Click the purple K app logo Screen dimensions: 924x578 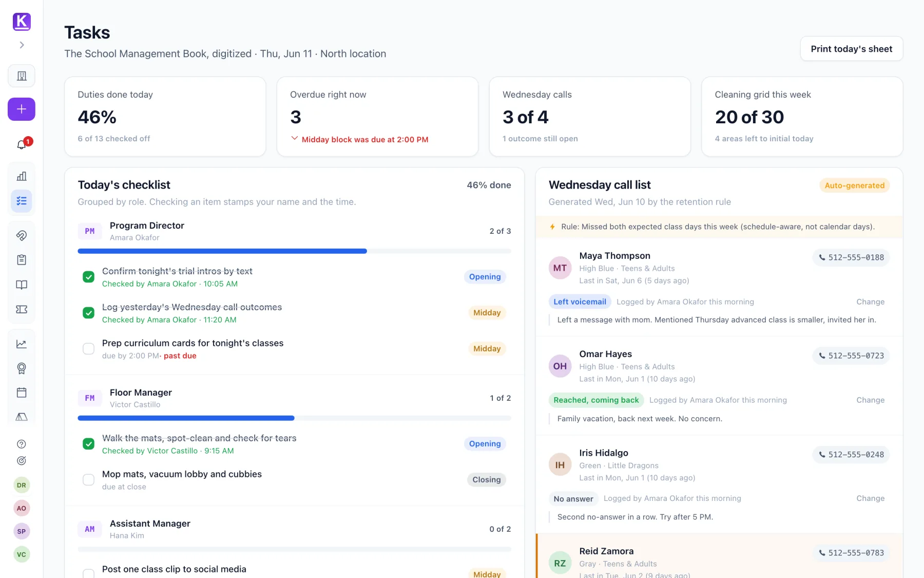tap(22, 21)
